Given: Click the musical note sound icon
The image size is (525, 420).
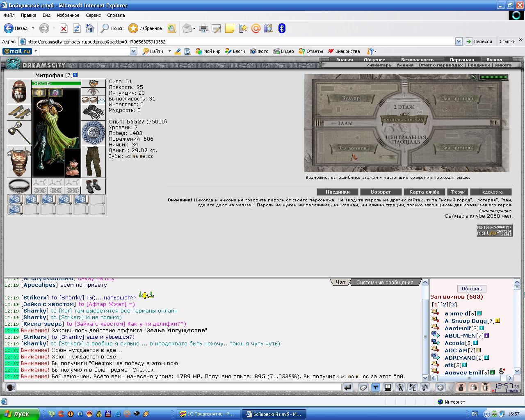Looking at the screenshot, I should 425,387.
